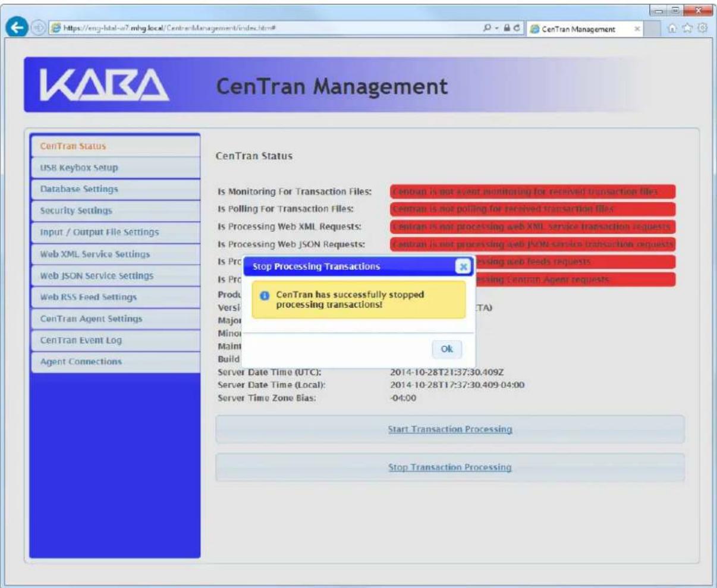Click Ok in the dialog

pyautogui.click(x=446, y=349)
